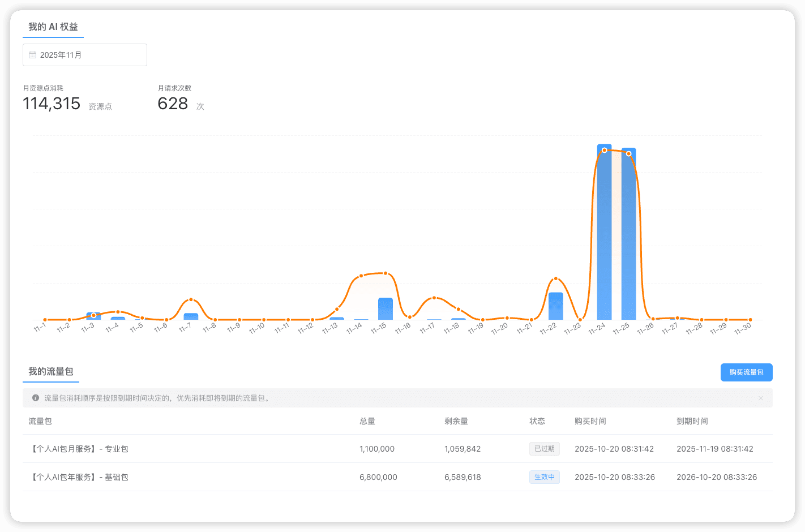
Task: Click the 11-10 axis label
Action: [x=256, y=328]
